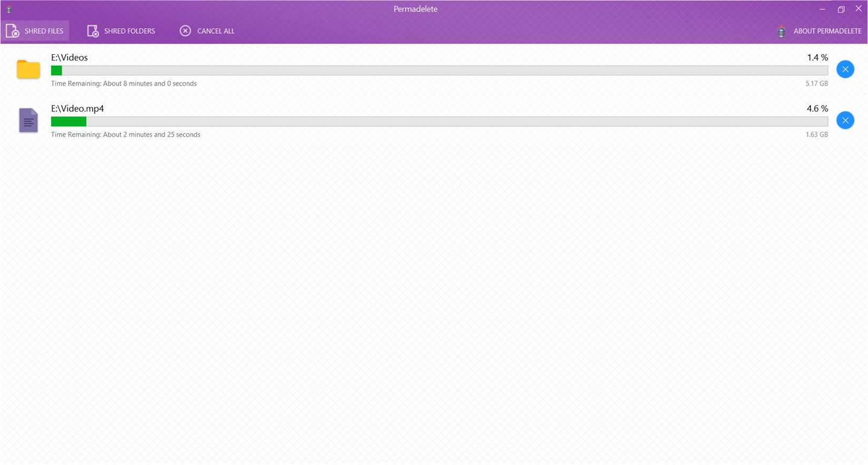The height and width of the screenshot is (465, 868).
Task: Cancel all shredding operations
Action: pos(207,31)
